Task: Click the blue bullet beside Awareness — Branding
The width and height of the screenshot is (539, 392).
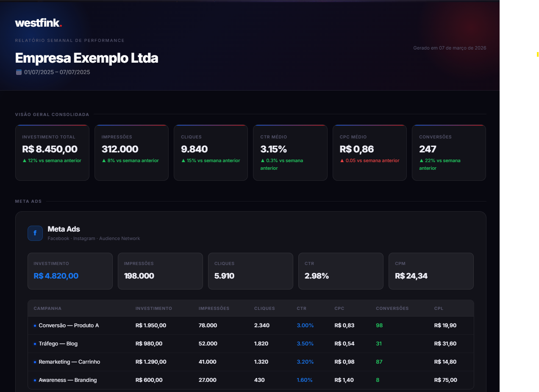Action: coord(35,380)
